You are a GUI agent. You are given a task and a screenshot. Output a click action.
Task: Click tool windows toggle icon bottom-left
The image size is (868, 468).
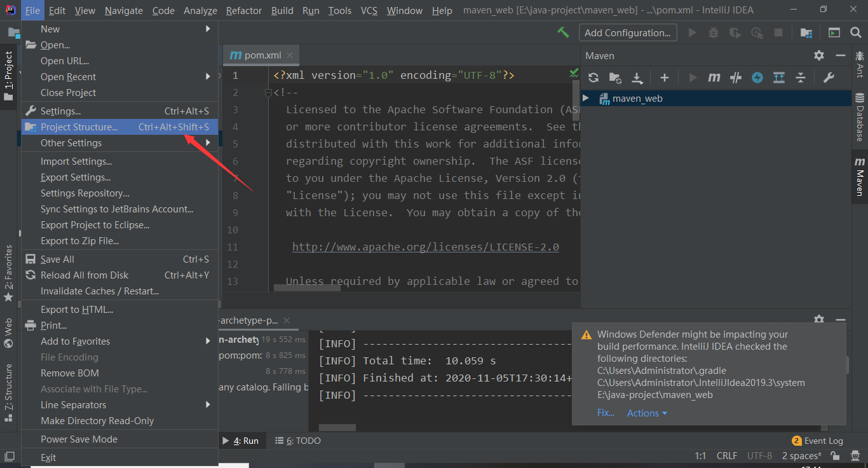pos(9,456)
